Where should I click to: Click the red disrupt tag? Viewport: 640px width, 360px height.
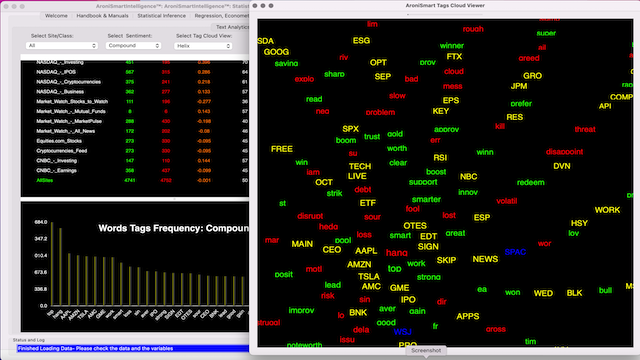point(310,216)
